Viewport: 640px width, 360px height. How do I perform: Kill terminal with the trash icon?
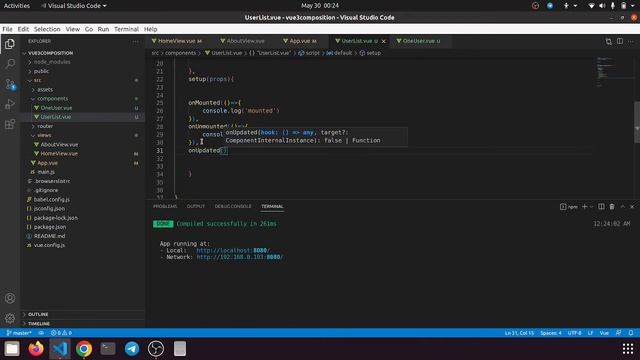[x=612, y=207]
